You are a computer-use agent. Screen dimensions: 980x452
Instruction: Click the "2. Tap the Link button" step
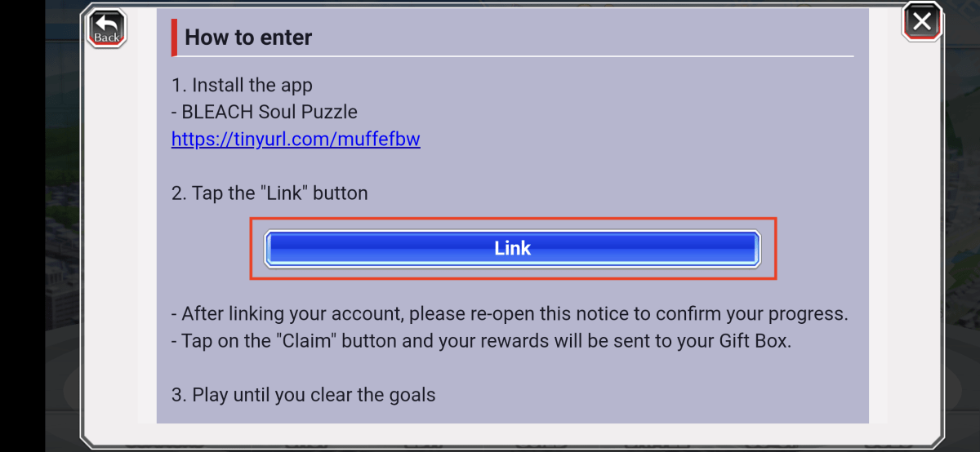[x=269, y=193]
